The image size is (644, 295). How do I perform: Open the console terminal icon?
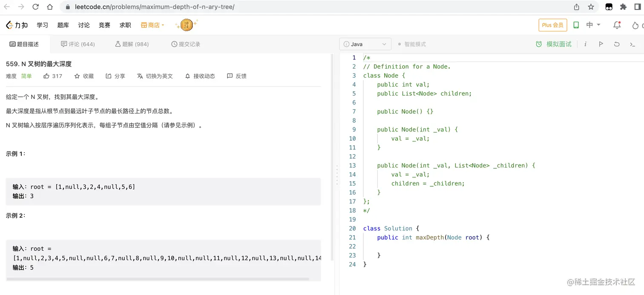click(x=632, y=44)
